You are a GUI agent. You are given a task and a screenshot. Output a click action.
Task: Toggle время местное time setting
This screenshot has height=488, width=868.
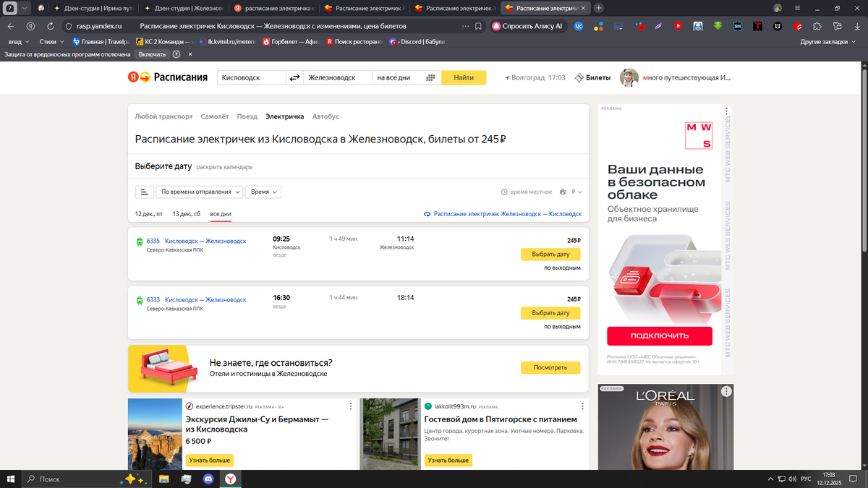[x=527, y=192]
